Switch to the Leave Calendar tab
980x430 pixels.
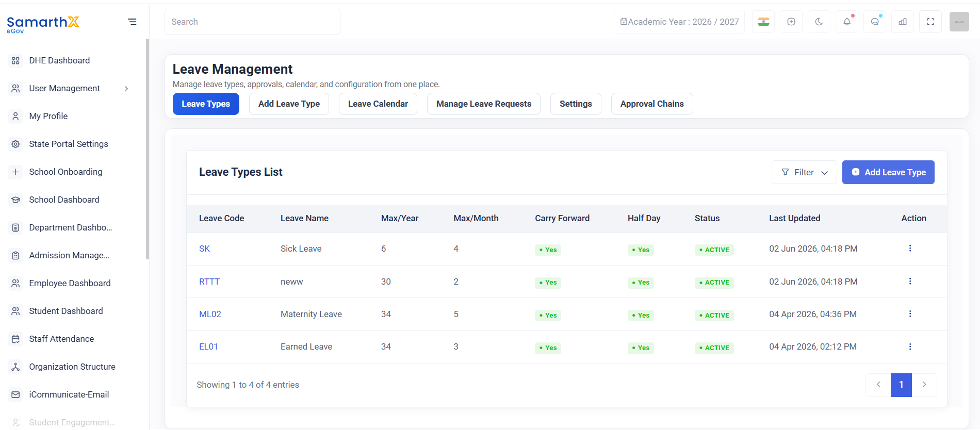[x=378, y=104]
